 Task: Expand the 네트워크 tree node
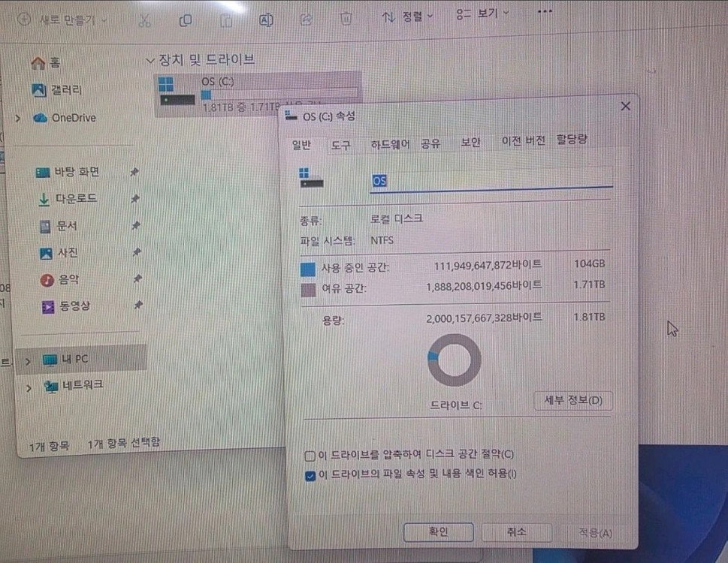click(29, 387)
